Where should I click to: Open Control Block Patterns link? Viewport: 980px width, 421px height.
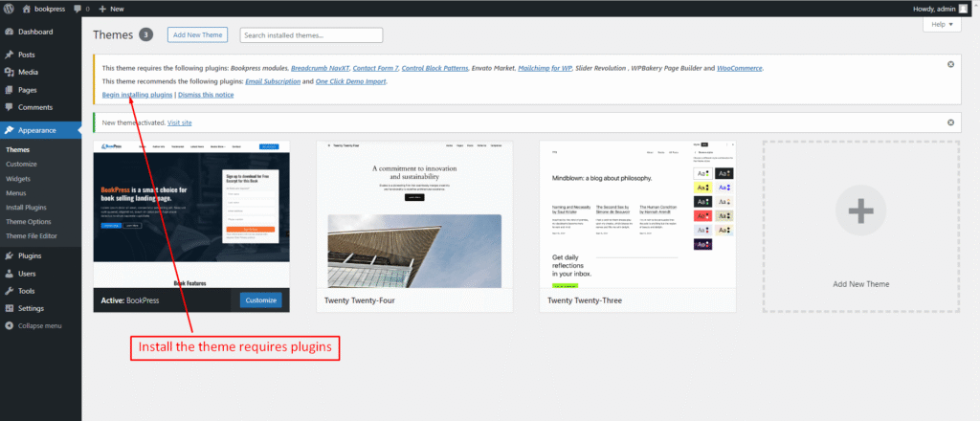[435, 68]
